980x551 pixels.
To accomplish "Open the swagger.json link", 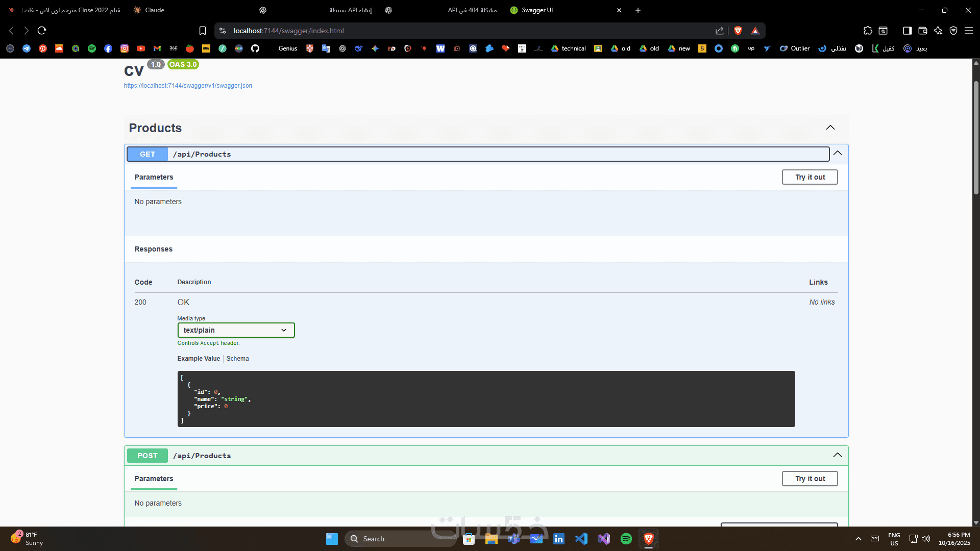I will pos(188,86).
